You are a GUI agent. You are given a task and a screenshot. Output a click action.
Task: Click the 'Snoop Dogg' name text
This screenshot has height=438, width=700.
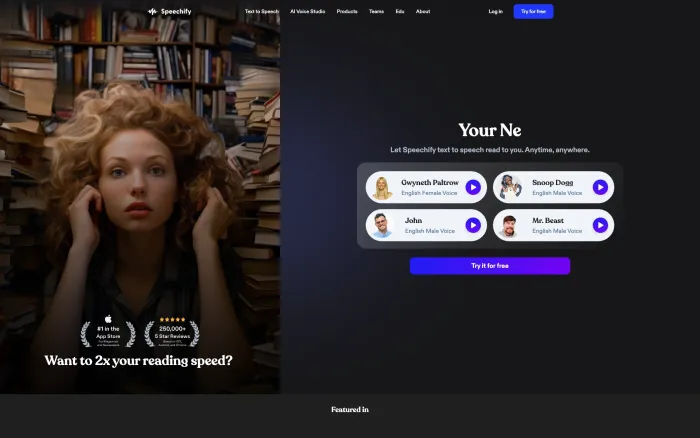553,183
